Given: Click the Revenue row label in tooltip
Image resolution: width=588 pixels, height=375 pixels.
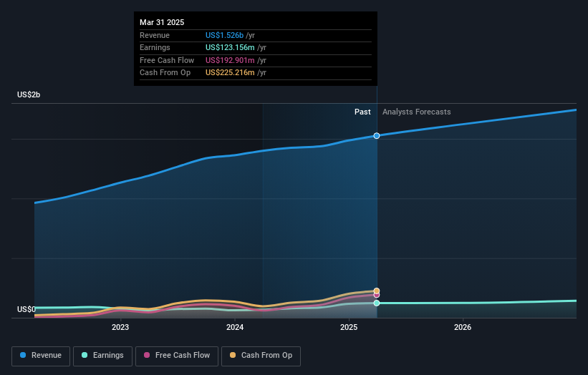Looking at the screenshot, I should (155, 35).
